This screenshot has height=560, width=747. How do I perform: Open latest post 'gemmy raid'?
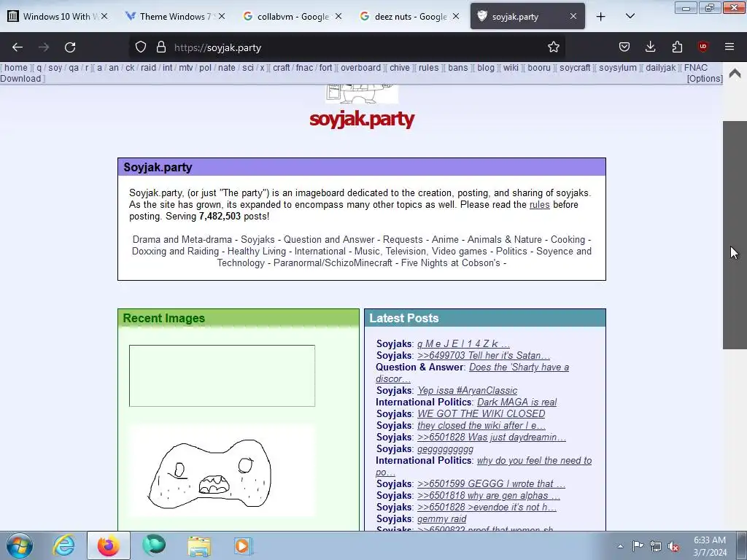tap(441, 519)
